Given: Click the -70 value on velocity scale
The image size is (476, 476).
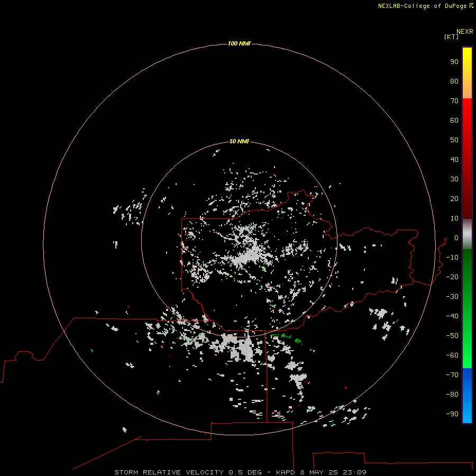Looking at the screenshot, I should (x=452, y=375).
